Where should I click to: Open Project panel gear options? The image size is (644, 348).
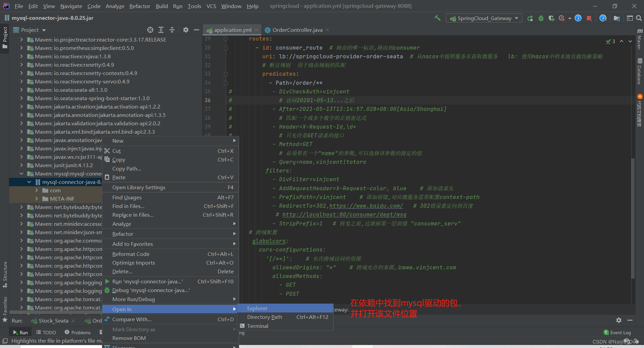(x=185, y=30)
